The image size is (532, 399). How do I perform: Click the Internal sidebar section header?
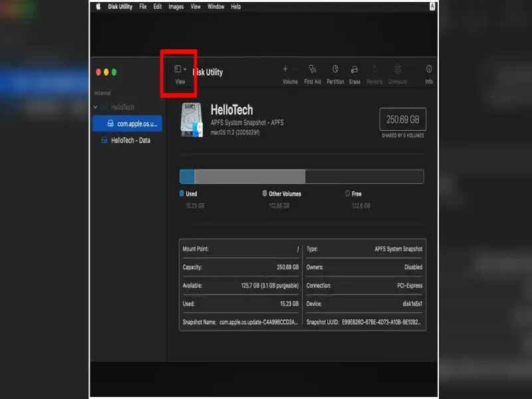click(102, 93)
